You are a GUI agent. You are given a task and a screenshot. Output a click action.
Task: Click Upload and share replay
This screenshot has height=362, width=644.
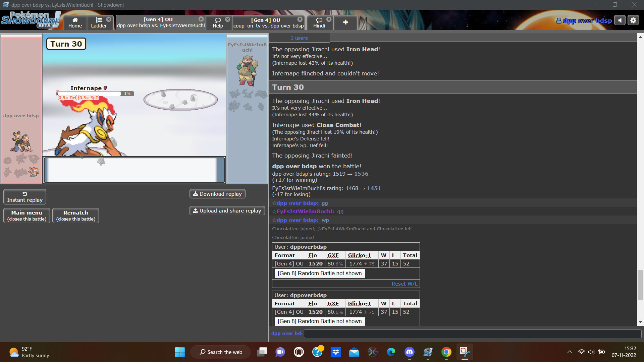tap(227, 210)
